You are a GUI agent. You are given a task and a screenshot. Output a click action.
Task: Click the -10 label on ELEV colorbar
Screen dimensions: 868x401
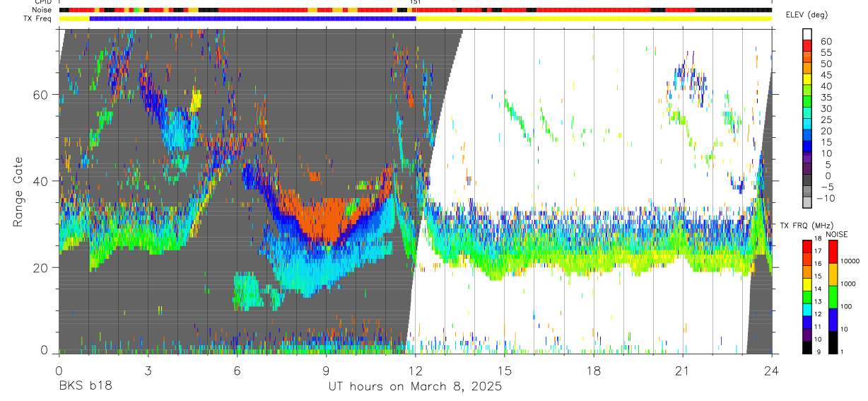point(826,199)
